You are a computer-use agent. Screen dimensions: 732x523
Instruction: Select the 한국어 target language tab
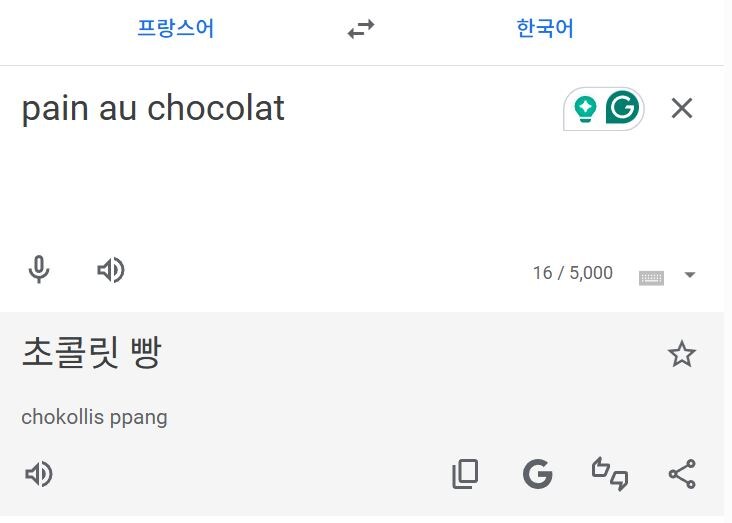[x=545, y=28]
